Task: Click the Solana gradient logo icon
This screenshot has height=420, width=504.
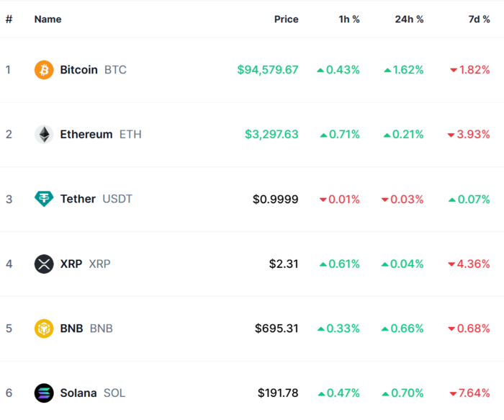Action: pyautogui.click(x=44, y=393)
